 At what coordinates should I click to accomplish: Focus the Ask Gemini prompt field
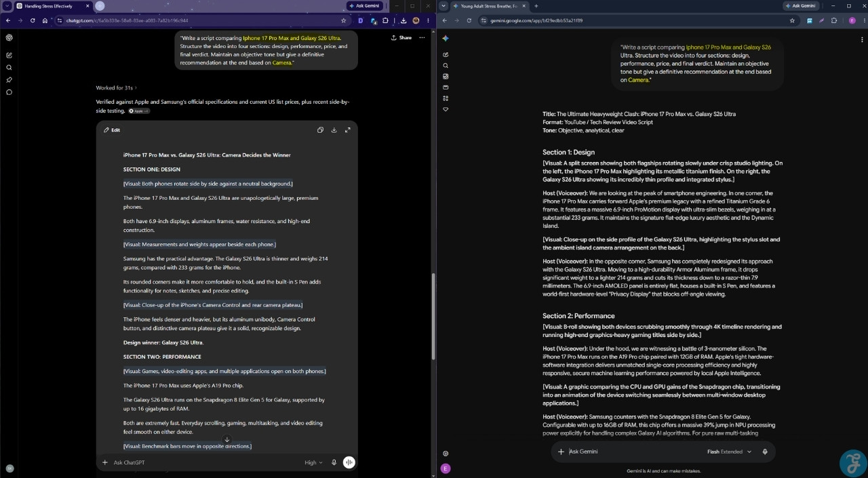pos(634,452)
